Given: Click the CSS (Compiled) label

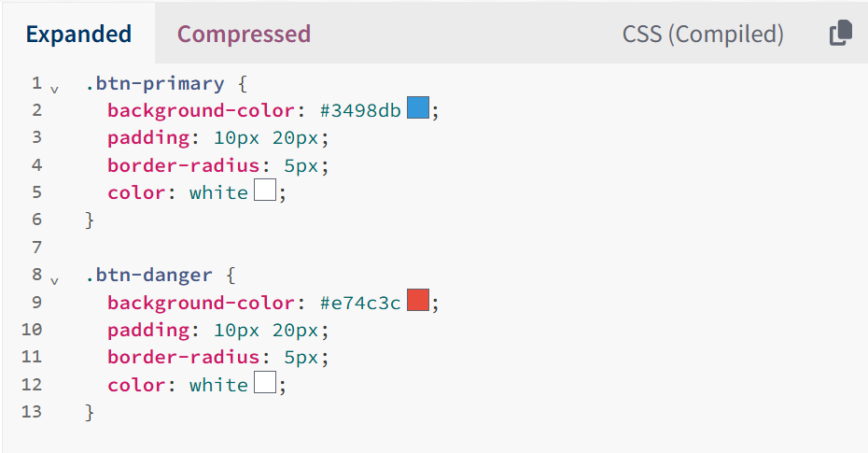Looking at the screenshot, I should pos(703,35).
